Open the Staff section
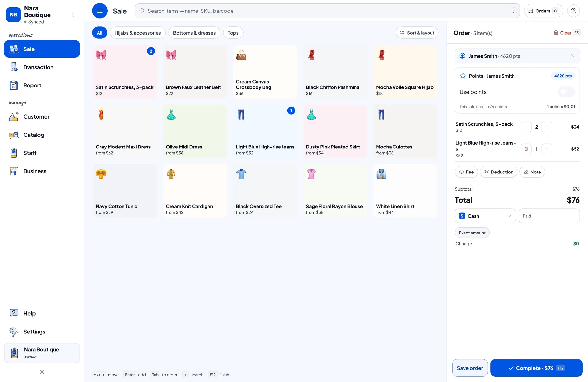The height and width of the screenshot is (382, 588). [42, 153]
